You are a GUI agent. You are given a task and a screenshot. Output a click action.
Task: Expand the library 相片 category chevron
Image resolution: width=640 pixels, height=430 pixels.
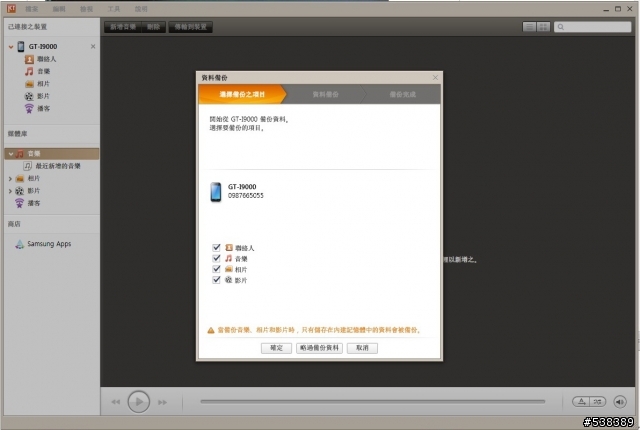(10, 179)
